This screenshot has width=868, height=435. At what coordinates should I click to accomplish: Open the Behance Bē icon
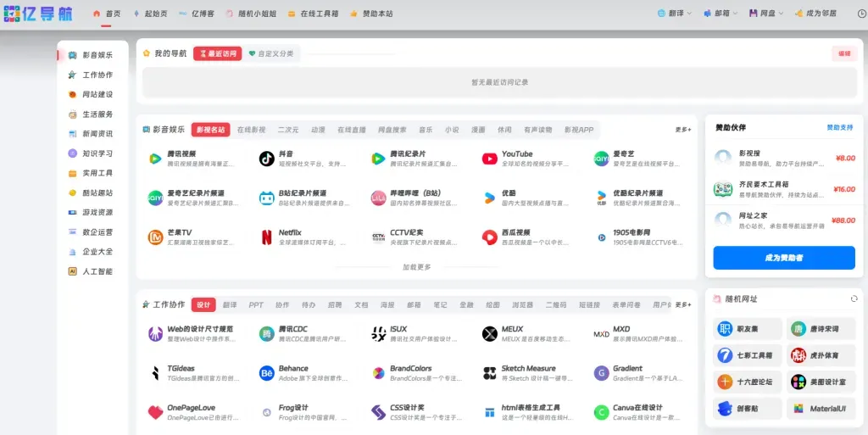click(x=267, y=373)
